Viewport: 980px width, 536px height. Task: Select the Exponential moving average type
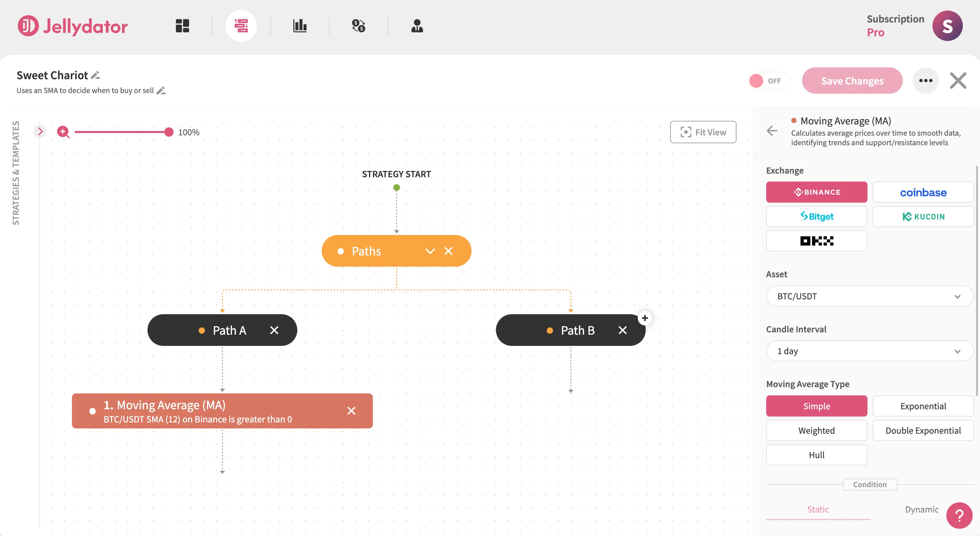pyautogui.click(x=923, y=406)
